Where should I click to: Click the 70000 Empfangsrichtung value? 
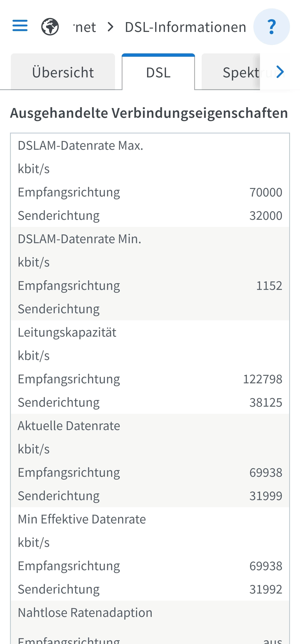[x=266, y=192]
